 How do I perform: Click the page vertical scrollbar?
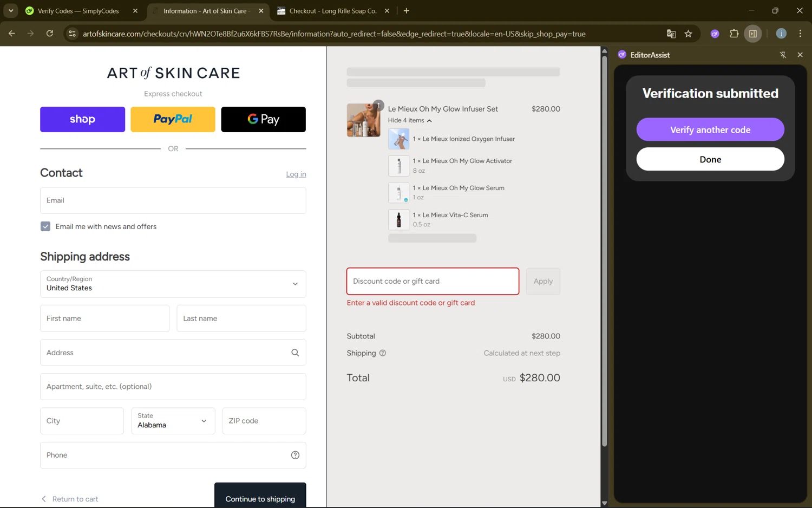tap(605, 251)
